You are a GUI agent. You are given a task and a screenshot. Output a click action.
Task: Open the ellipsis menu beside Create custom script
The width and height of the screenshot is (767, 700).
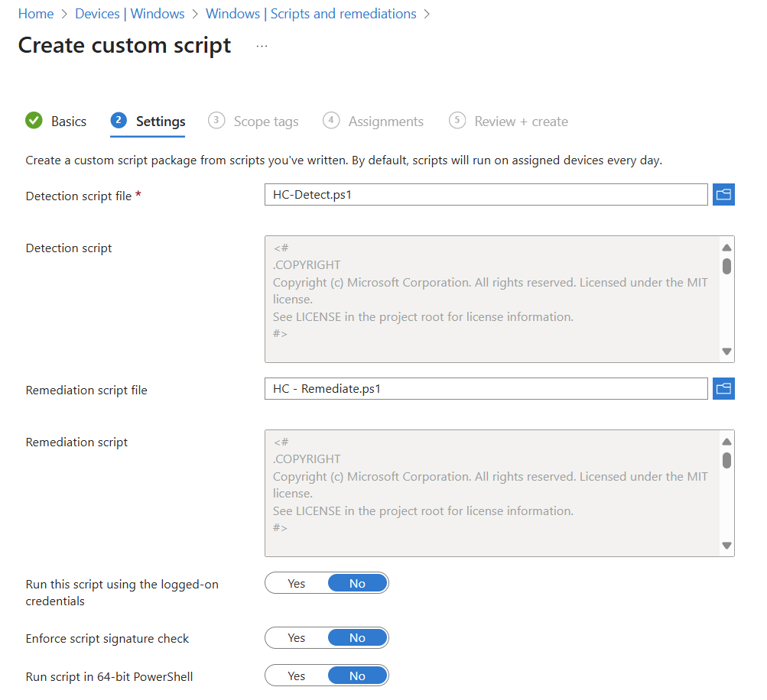262,46
